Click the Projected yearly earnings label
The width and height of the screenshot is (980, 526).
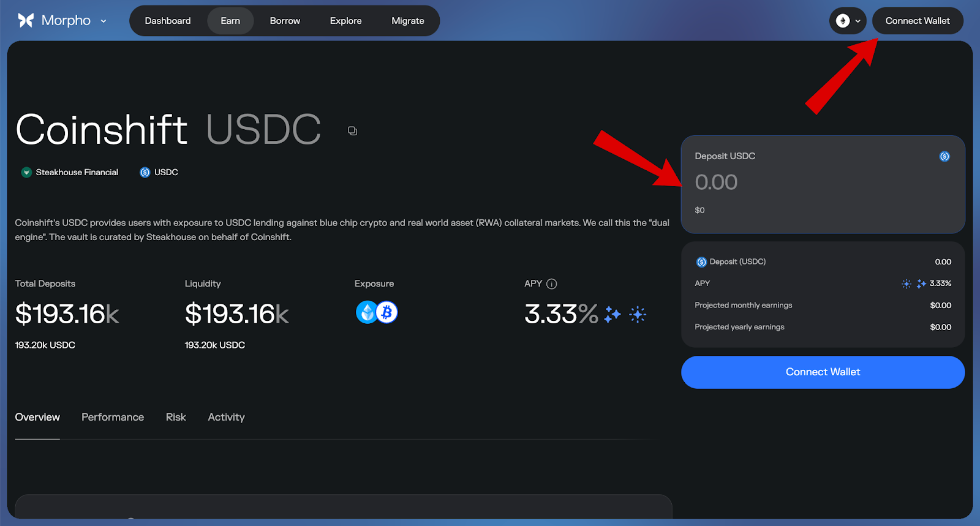739,327
